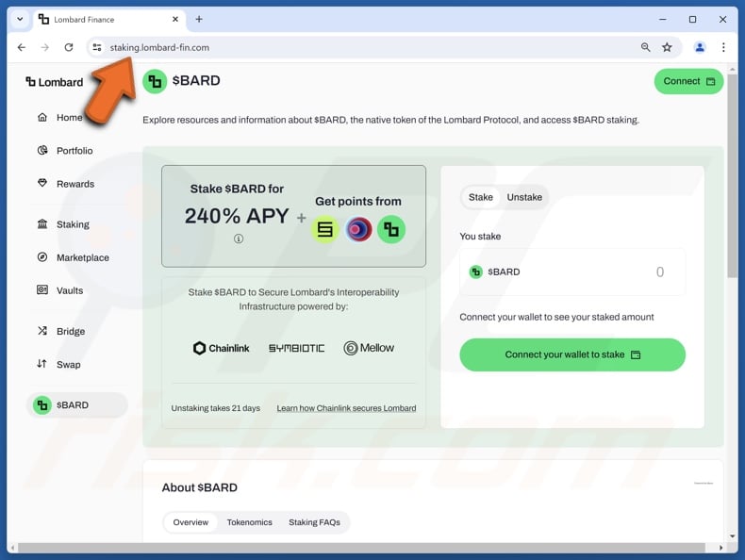Image resolution: width=745 pixels, height=560 pixels.
Task: Click the 240% APY text
Action: click(237, 216)
